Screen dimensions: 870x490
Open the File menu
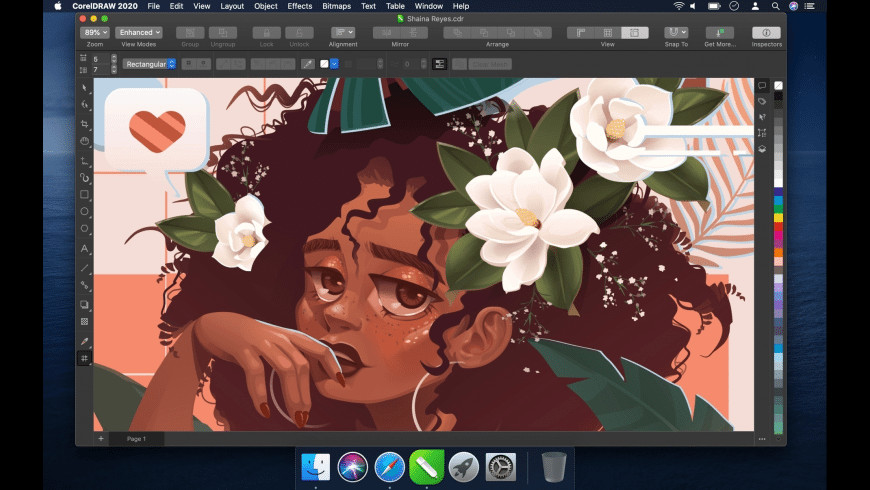point(154,6)
